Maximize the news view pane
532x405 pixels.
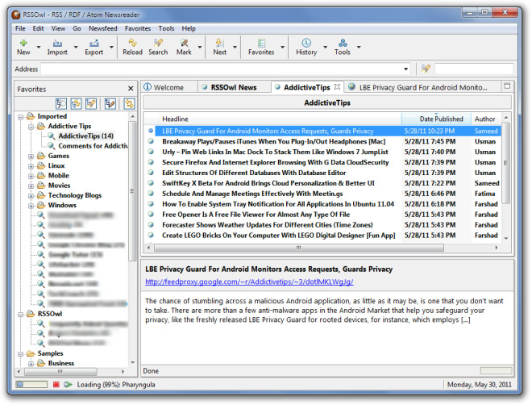tap(507, 86)
